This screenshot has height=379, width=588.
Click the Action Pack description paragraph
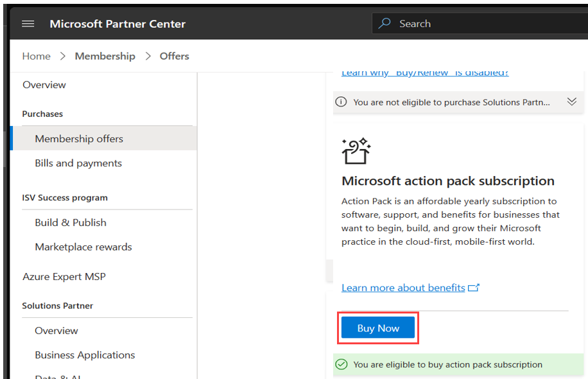(451, 222)
